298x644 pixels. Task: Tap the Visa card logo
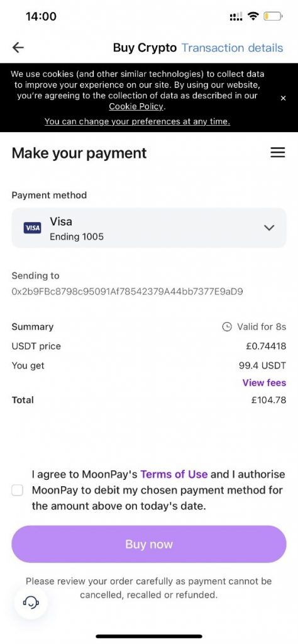pyautogui.click(x=33, y=228)
